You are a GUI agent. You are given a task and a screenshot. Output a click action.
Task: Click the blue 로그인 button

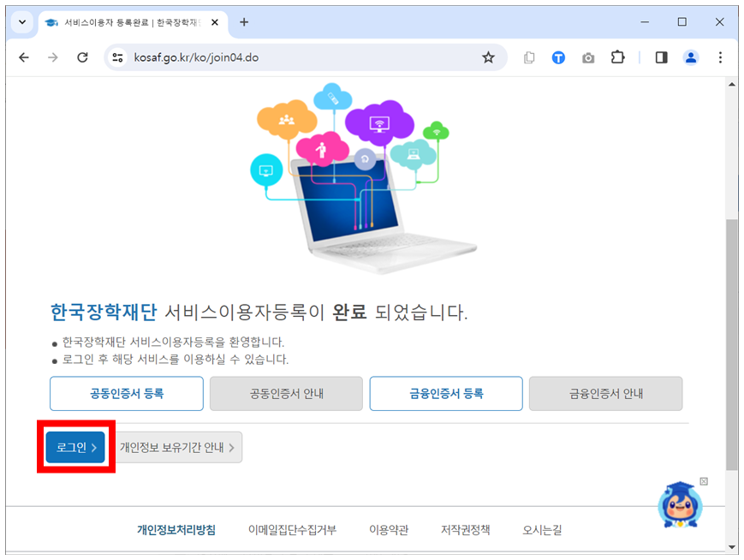point(75,447)
